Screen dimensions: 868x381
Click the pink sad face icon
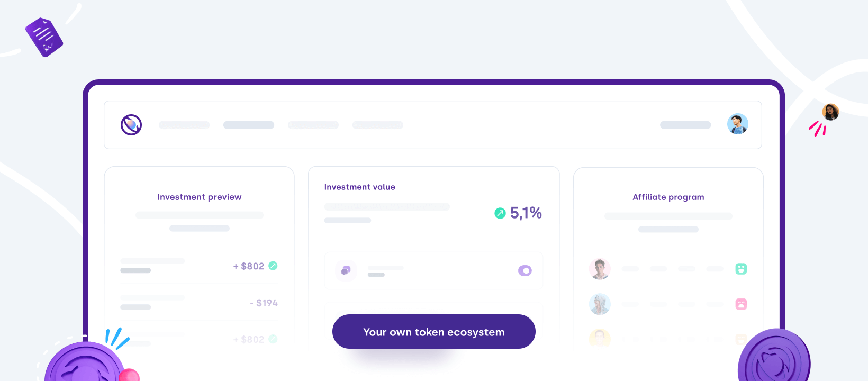741,304
